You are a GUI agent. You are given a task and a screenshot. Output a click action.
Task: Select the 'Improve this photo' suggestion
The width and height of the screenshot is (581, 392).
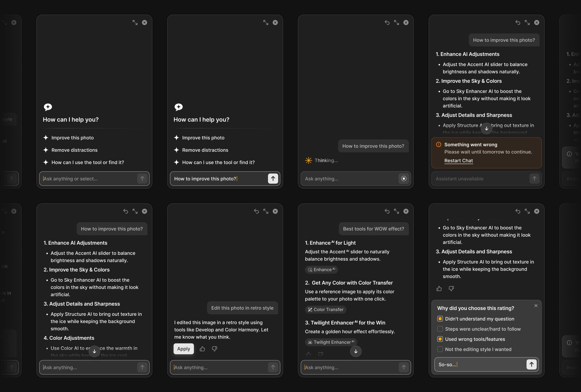coord(72,138)
